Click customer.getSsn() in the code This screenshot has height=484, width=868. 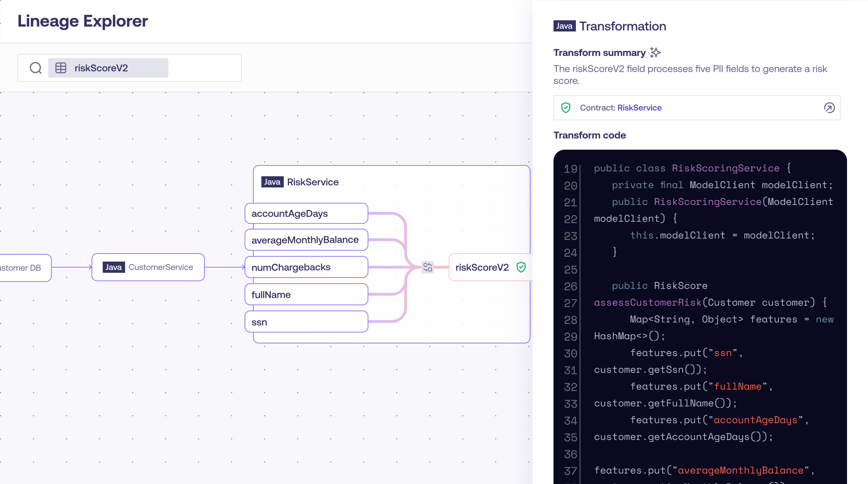(648, 370)
